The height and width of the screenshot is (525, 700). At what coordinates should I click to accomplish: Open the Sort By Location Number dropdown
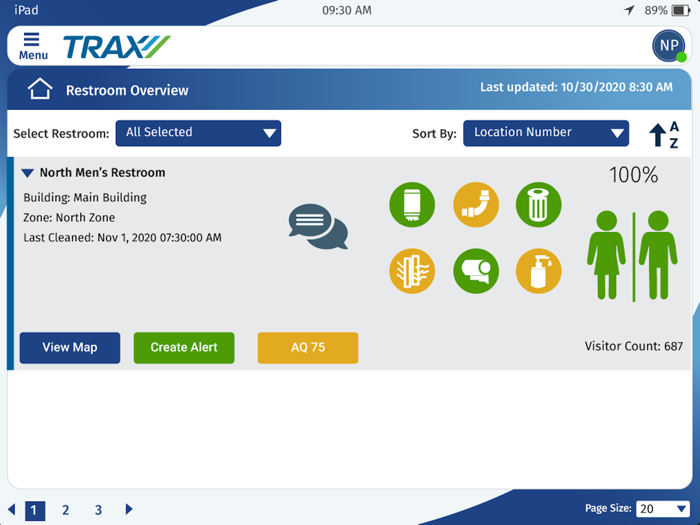[x=546, y=133]
